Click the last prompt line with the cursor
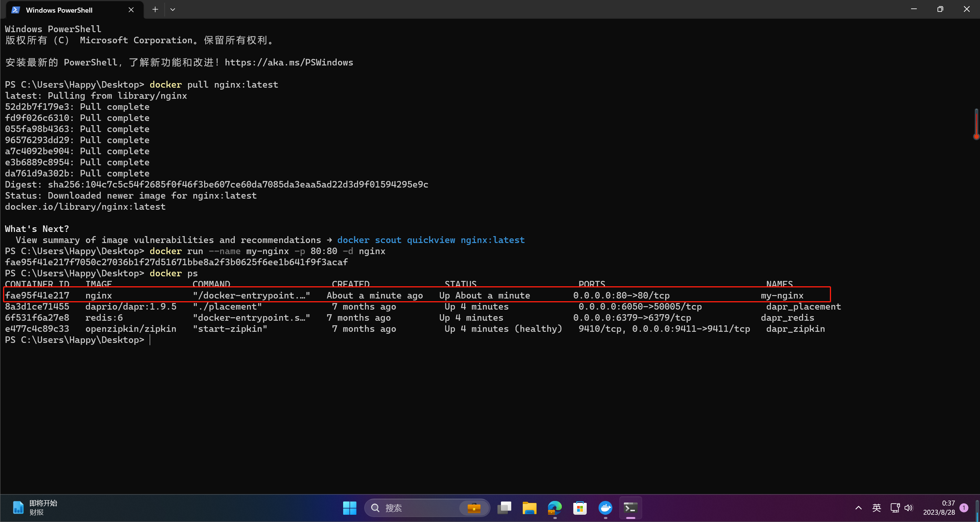980x522 pixels. pos(77,340)
